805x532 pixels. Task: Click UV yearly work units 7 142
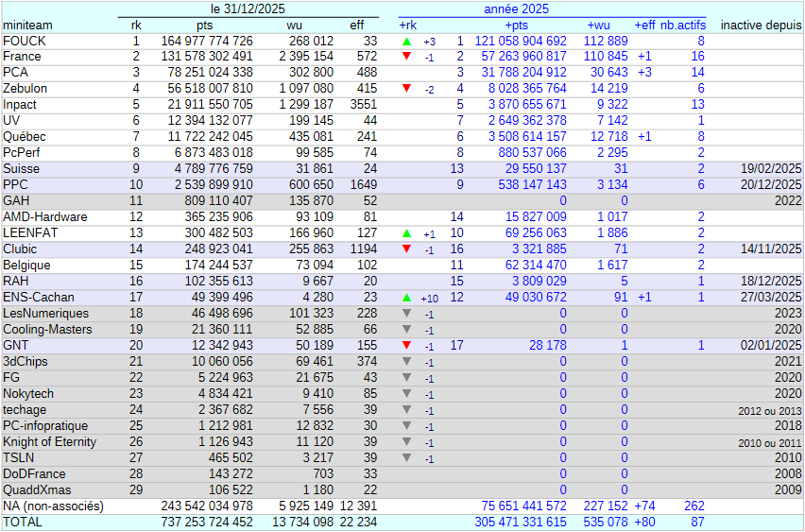click(x=612, y=121)
